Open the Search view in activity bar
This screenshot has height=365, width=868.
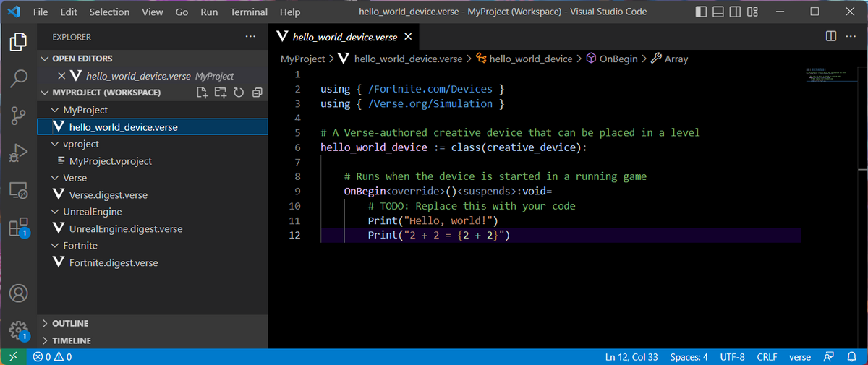click(18, 78)
